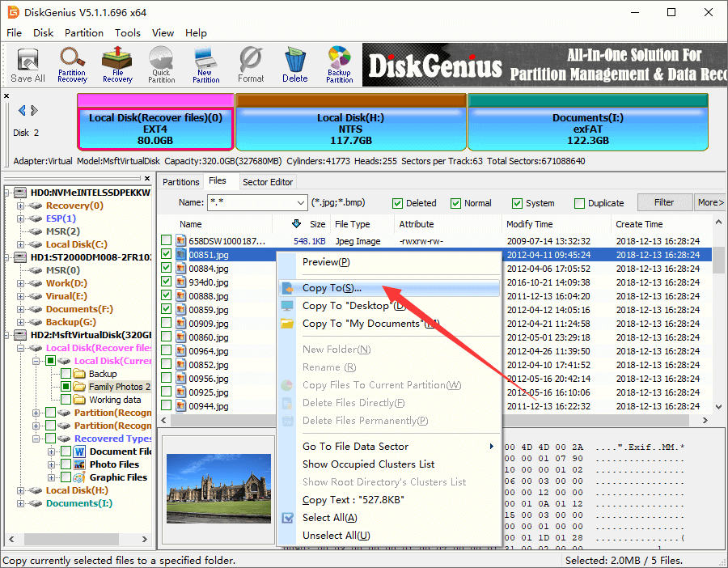Select the EXT4 Recover files partition block
The image size is (728, 568).
(x=155, y=122)
